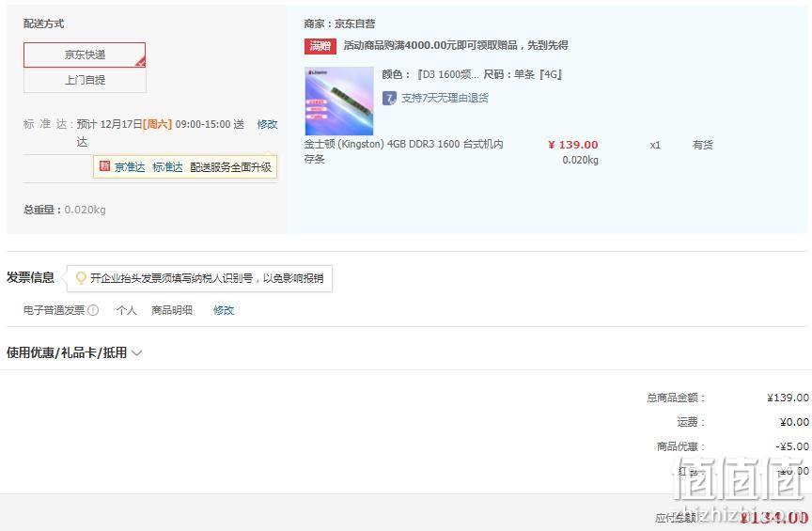Click 修改 next to delivery time
Image resolution: width=812 pixels, height=531 pixels.
tap(267, 124)
